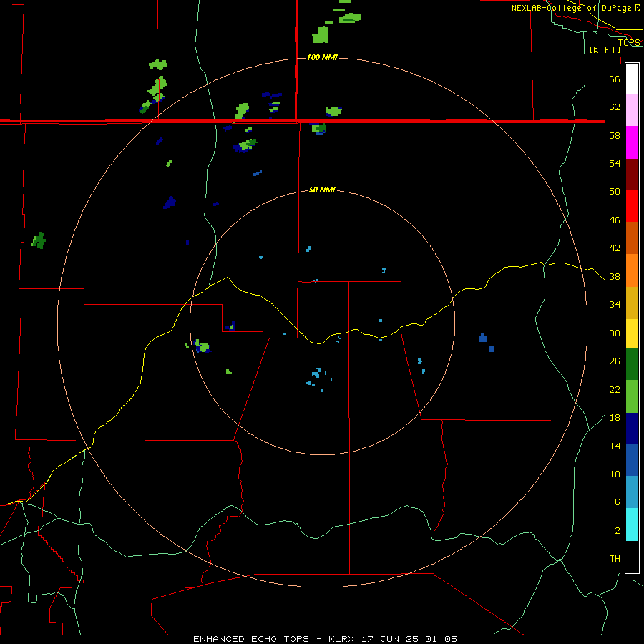644x644 pixels.
Task: Click the dark green 30 kft legend swatch
Action: [632, 364]
